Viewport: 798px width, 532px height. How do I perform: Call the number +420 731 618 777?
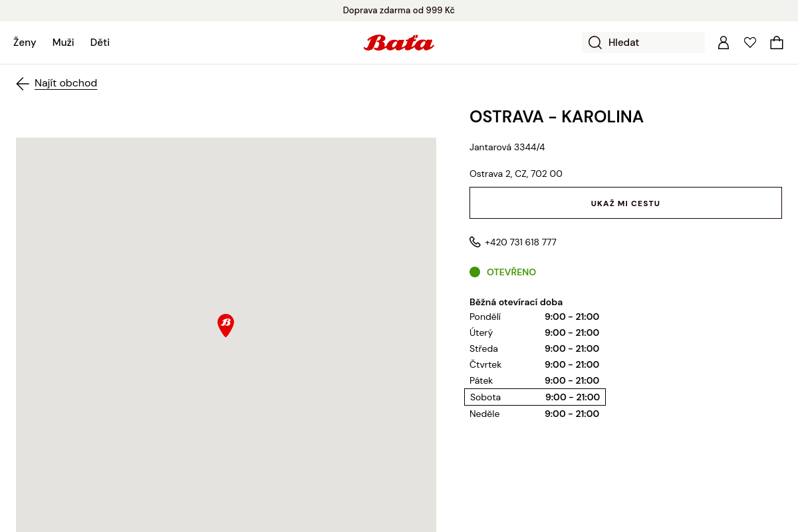pyautogui.click(x=521, y=242)
